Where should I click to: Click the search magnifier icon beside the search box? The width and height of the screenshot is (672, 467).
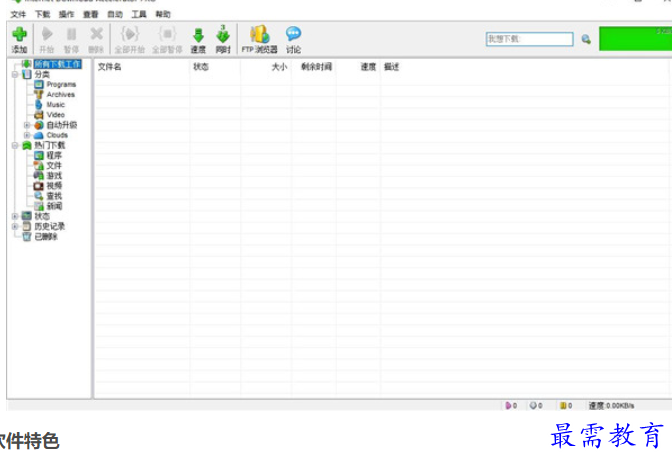tap(586, 39)
